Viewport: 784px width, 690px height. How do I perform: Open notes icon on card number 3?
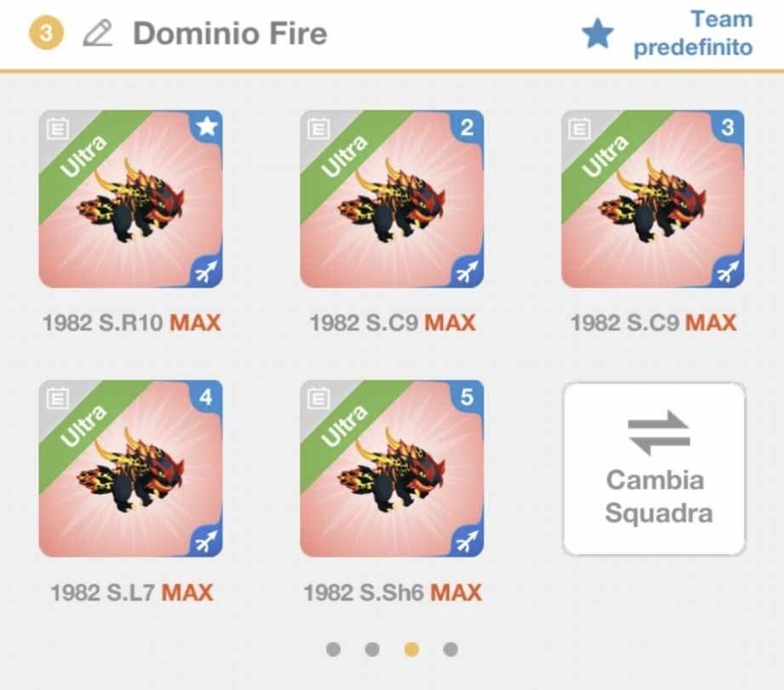pos(579,129)
